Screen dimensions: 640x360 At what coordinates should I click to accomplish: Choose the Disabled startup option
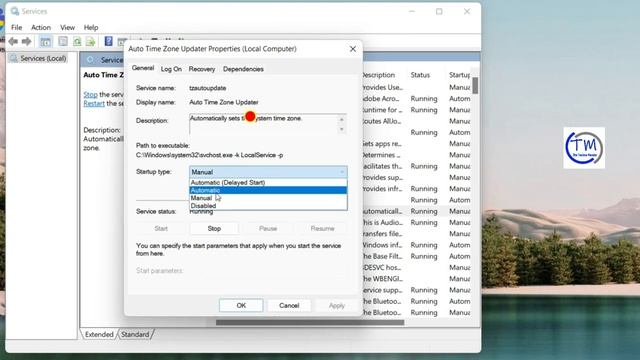click(x=268, y=206)
